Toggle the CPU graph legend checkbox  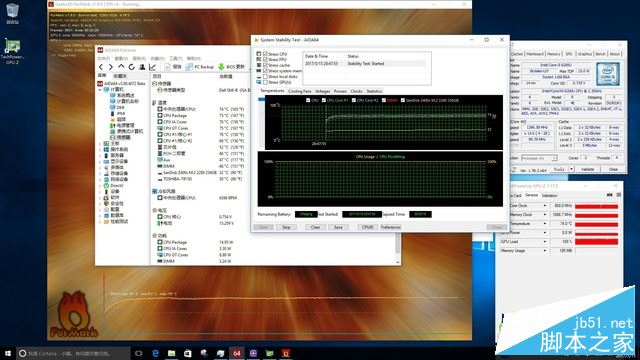click(308, 100)
